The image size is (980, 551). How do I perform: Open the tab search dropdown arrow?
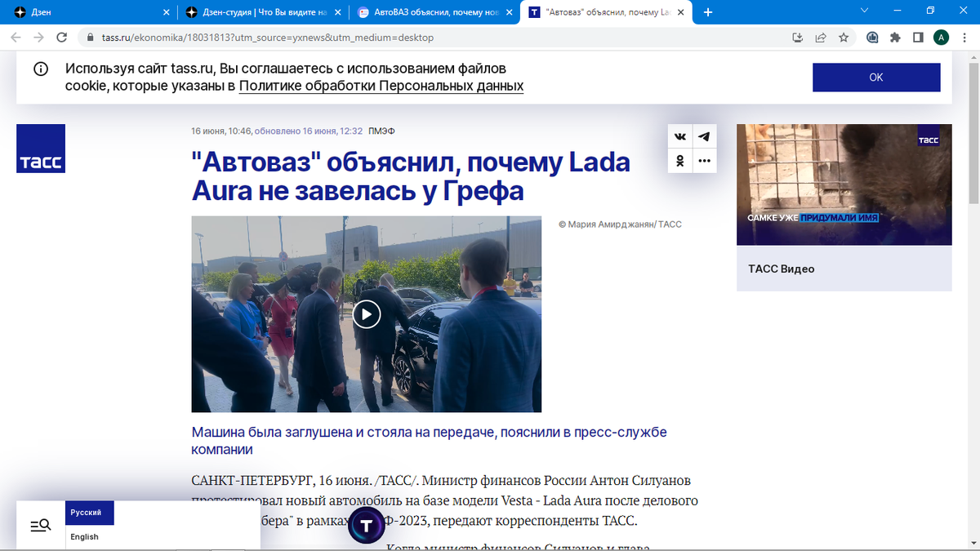pos(865,11)
